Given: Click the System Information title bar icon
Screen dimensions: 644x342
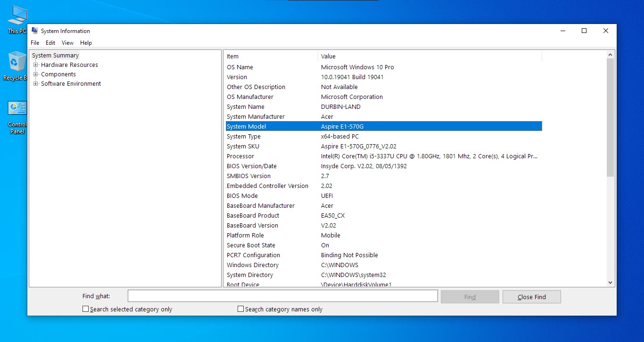Looking at the screenshot, I should pyautogui.click(x=34, y=31).
